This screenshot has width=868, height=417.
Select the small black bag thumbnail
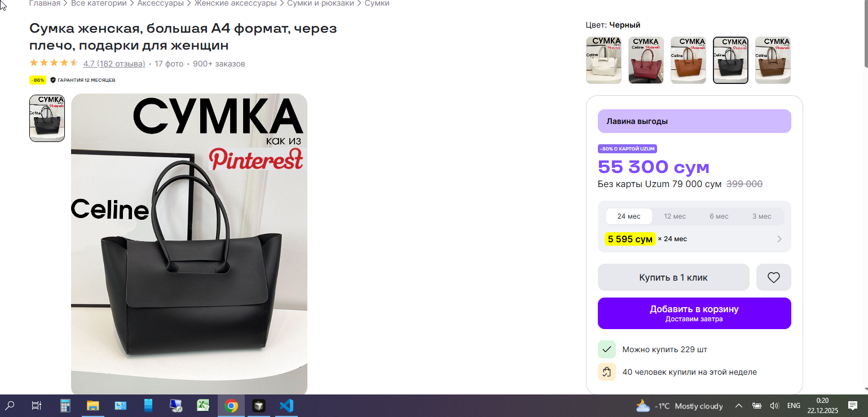click(x=47, y=118)
